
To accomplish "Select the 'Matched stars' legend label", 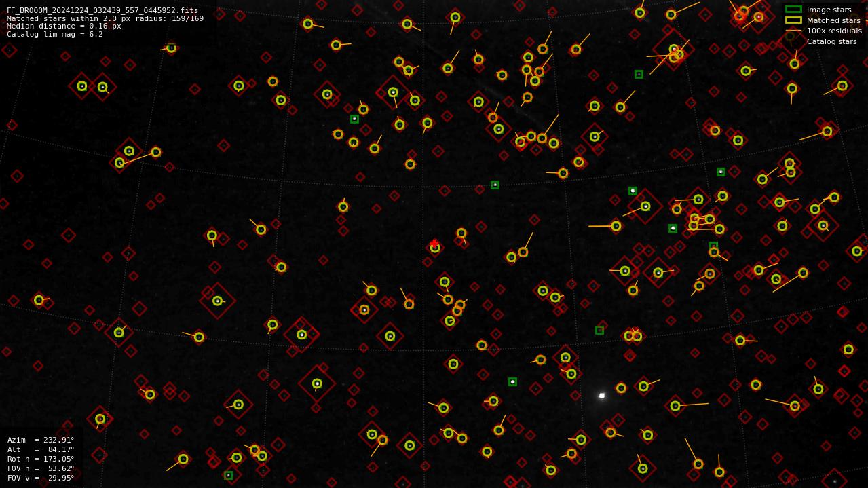I will pos(833,20).
